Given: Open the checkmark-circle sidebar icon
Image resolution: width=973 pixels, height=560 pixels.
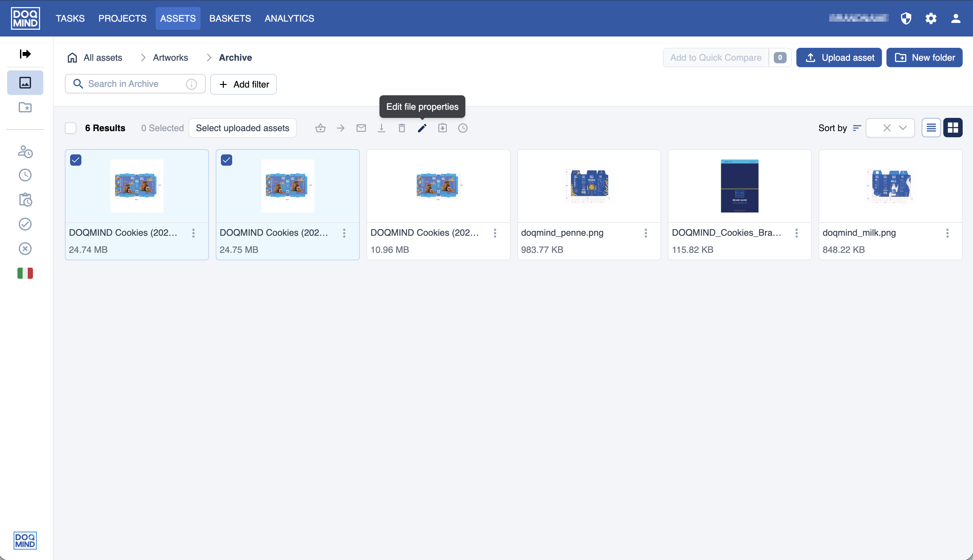Looking at the screenshot, I should (x=25, y=224).
